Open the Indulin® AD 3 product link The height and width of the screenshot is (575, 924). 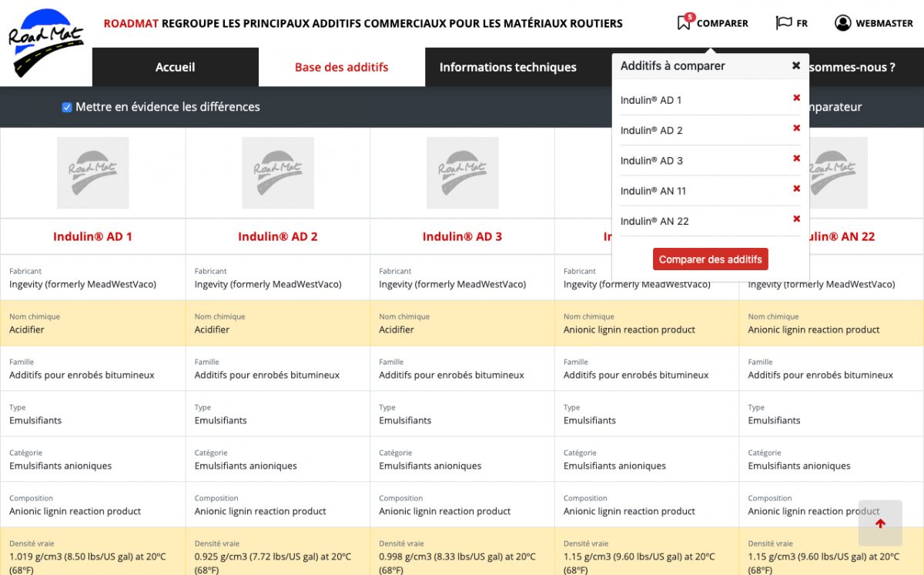[462, 237]
